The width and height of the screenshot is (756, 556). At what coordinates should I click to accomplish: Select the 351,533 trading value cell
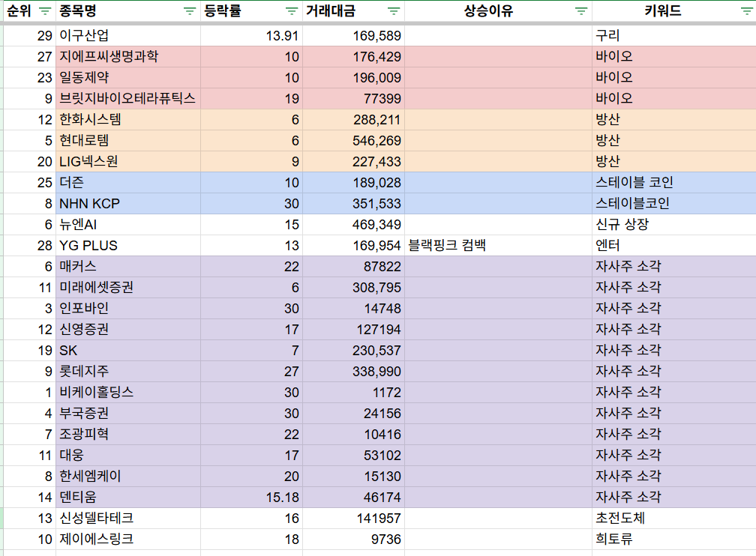point(353,203)
